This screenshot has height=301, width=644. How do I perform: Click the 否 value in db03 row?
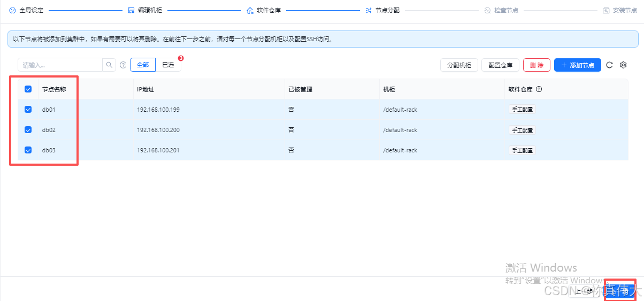point(291,150)
